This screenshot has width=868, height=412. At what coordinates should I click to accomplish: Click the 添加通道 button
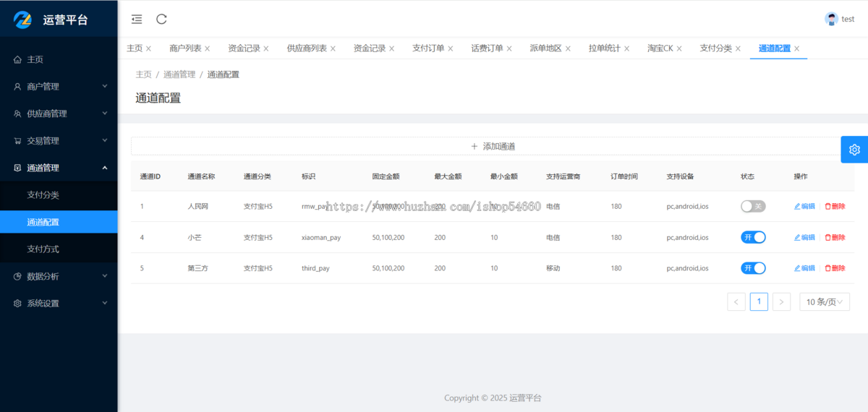493,146
